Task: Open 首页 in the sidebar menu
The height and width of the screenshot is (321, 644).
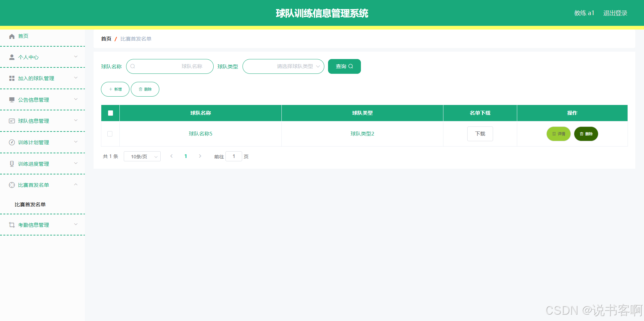Action: 43,36
